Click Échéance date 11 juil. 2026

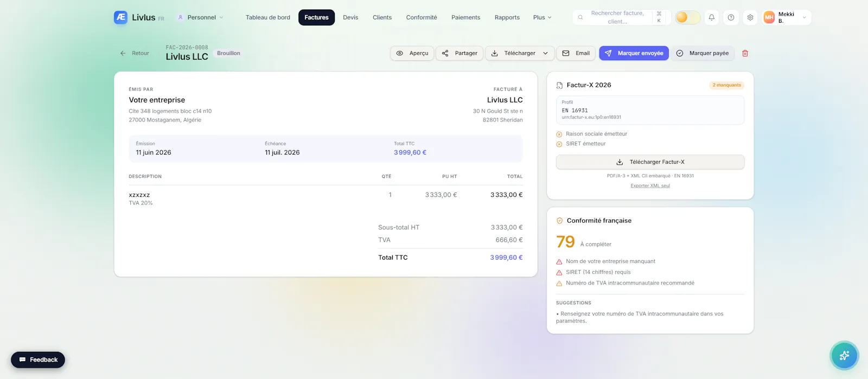(x=282, y=153)
